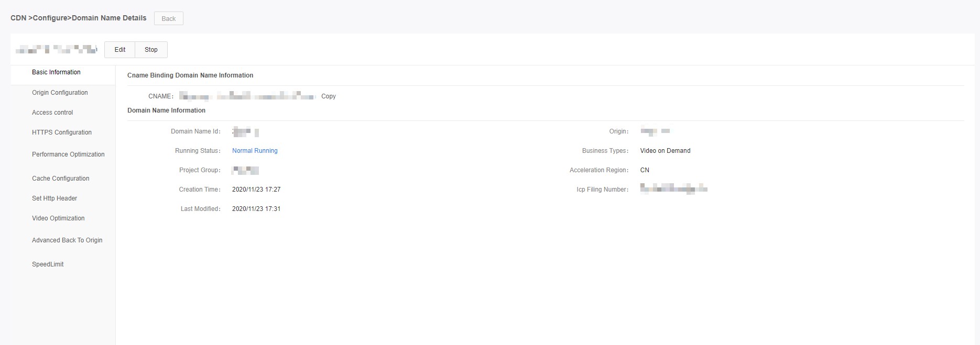Go to Access control settings

pos(52,113)
